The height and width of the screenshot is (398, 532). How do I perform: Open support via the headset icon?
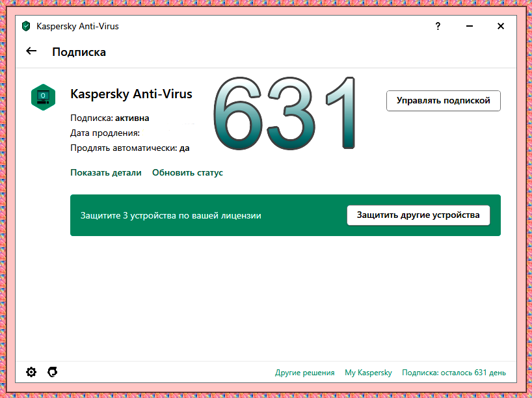click(52, 372)
